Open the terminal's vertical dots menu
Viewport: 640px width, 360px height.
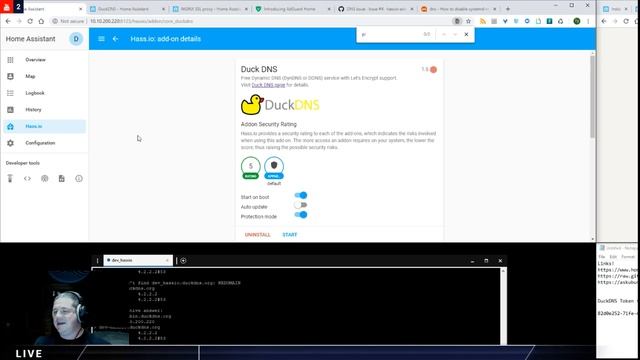[x=98, y=260]
